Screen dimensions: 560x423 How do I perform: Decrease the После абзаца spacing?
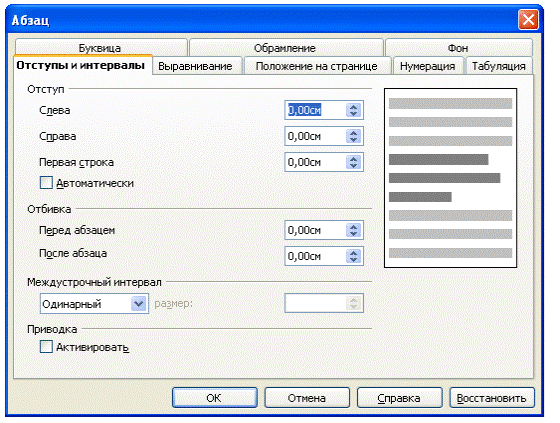[354, 259]
